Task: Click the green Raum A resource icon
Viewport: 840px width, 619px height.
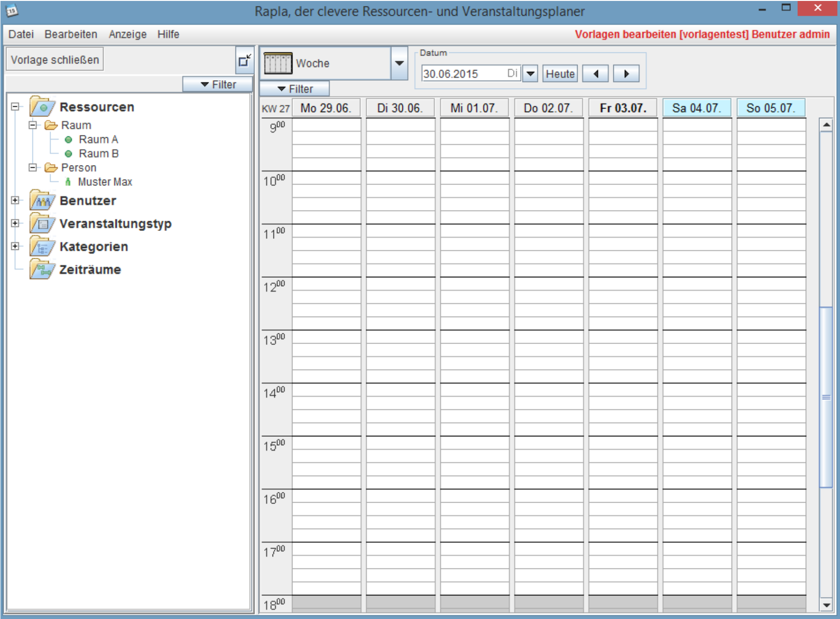Action: tap(69, 140)
